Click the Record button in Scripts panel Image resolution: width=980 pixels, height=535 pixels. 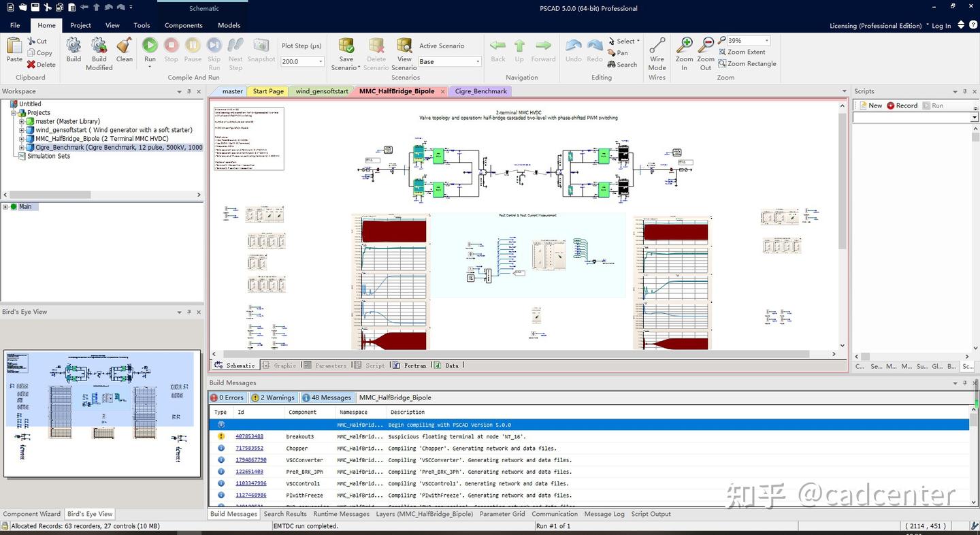coord(902,106)
